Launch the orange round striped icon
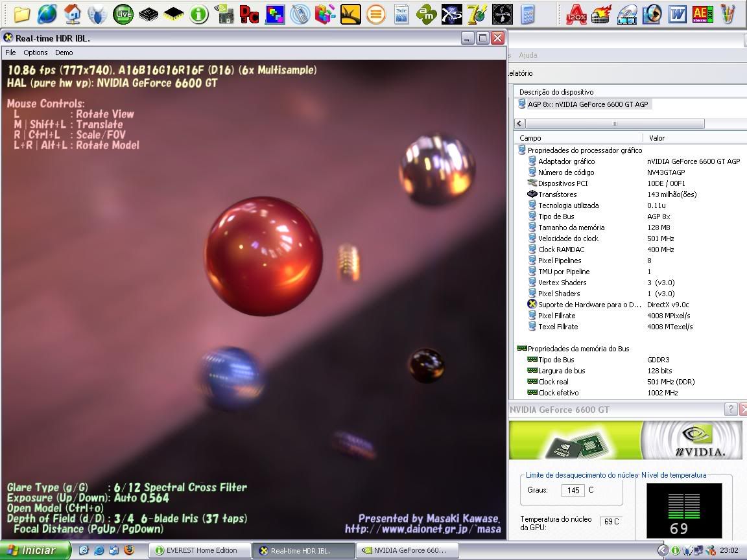Viewport: 747px width, 560px height. point(376,14)
